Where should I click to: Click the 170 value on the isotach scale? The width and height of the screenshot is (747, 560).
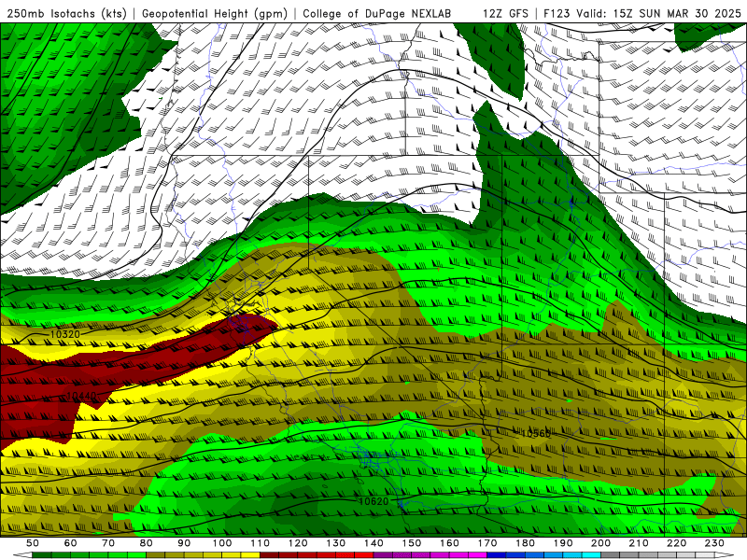[487, 543]
